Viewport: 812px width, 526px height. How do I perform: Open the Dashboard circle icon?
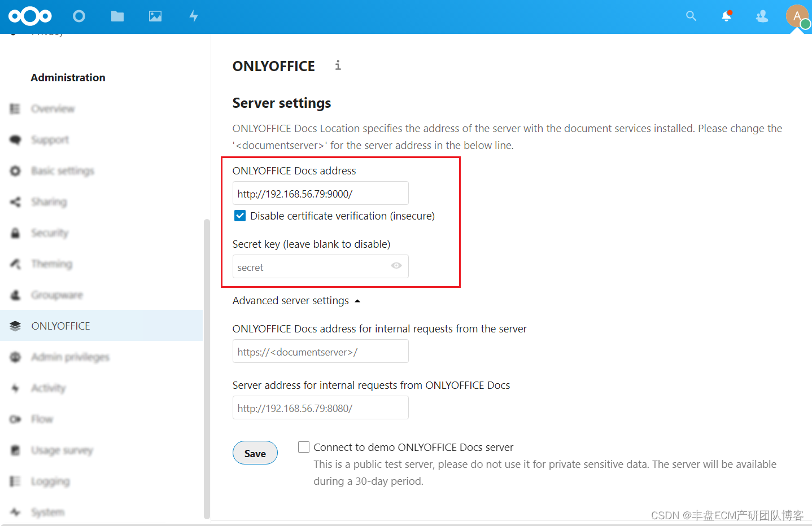coord(79,16)
